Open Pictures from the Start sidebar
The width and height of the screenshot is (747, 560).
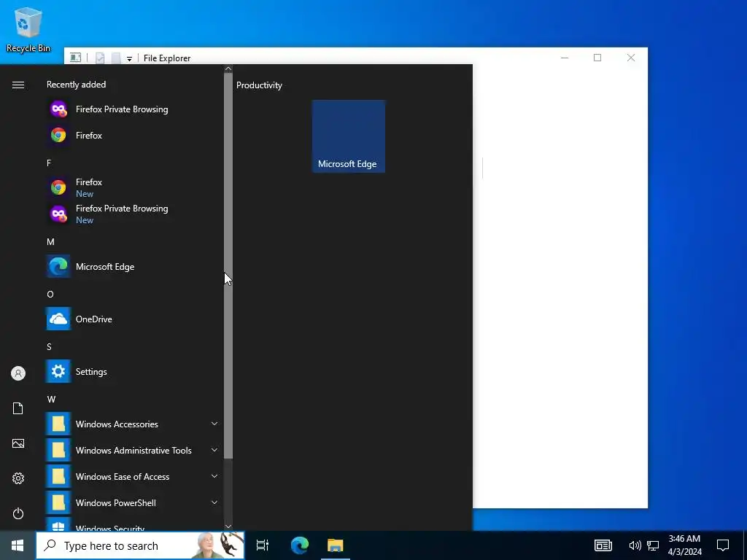click(18, 443)
